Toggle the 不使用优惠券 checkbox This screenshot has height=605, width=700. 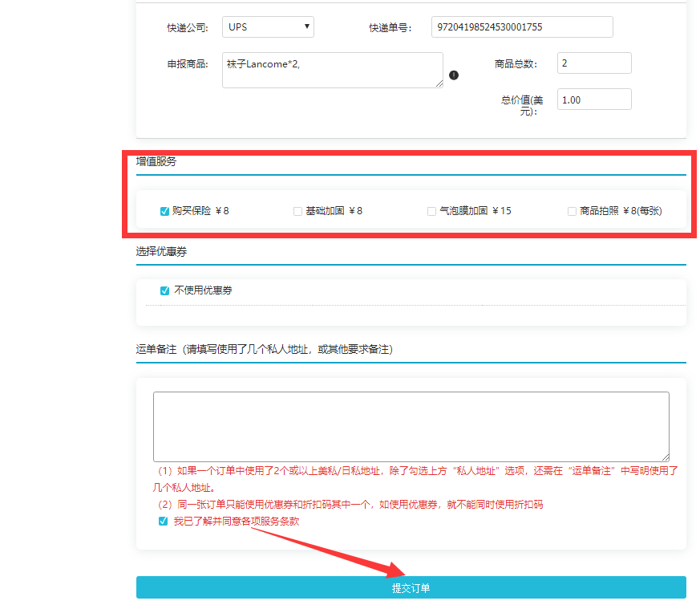[x=164, y=290]
